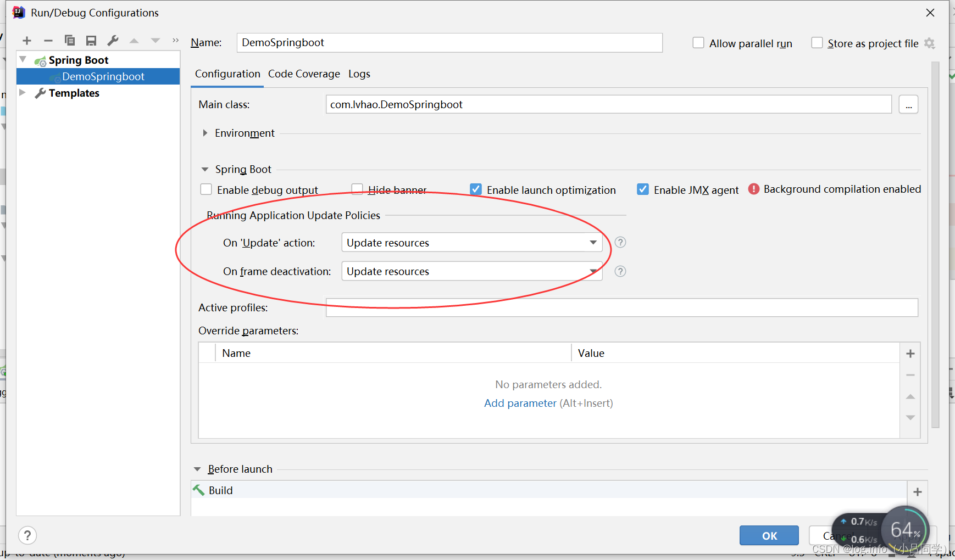955x560 pixels.
Task: Enable debug output checkbox
Action: (x=206, y=189)
